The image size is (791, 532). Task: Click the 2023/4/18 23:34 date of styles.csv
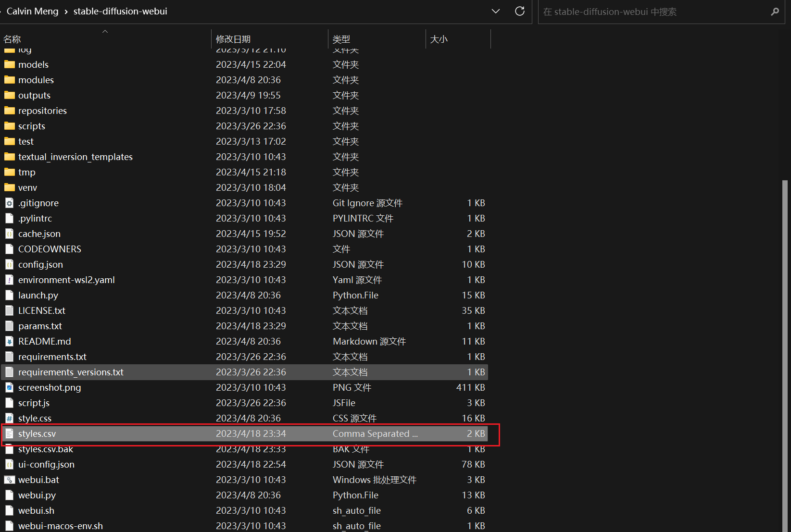click(x=251, y=433)
